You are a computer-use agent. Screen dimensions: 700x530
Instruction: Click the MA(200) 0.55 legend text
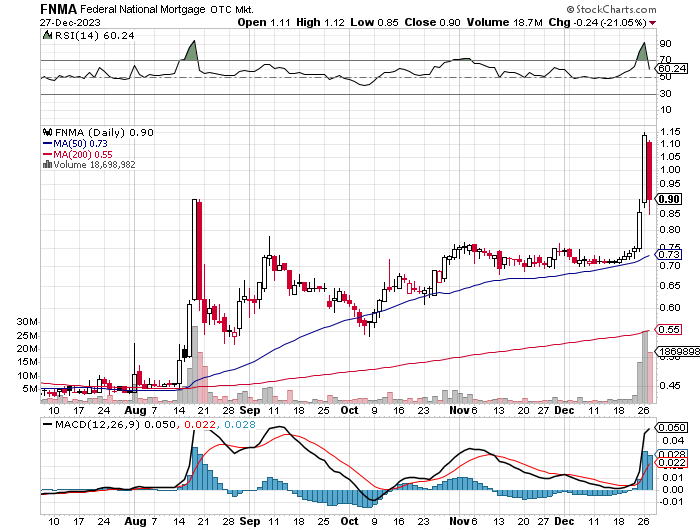pos(83,154)
